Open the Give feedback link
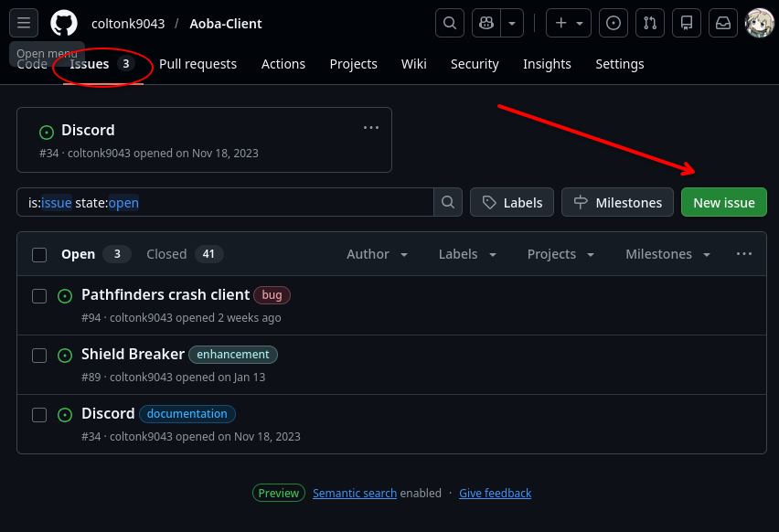This screenshot has width=779, height=532. pos(495,494)
